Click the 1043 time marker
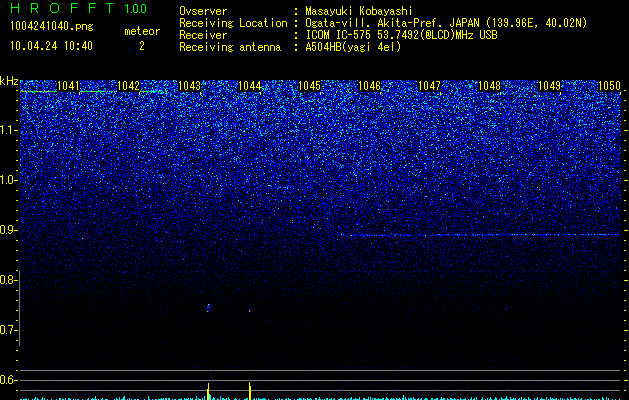Screen dimensions: 629x400 pyautogui.click(x=189, y=86)
